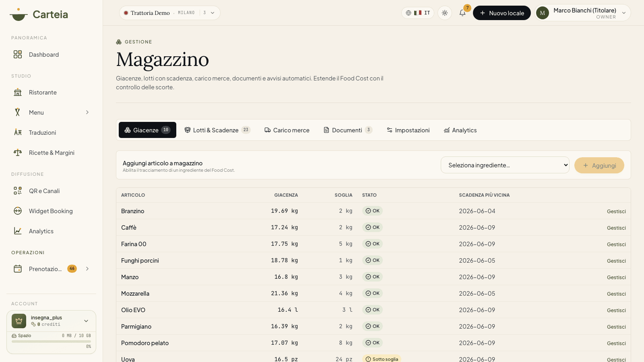The image size is (644, 362).
Task: Open Prenotazioni calendar icon
Action: (18, 269)
